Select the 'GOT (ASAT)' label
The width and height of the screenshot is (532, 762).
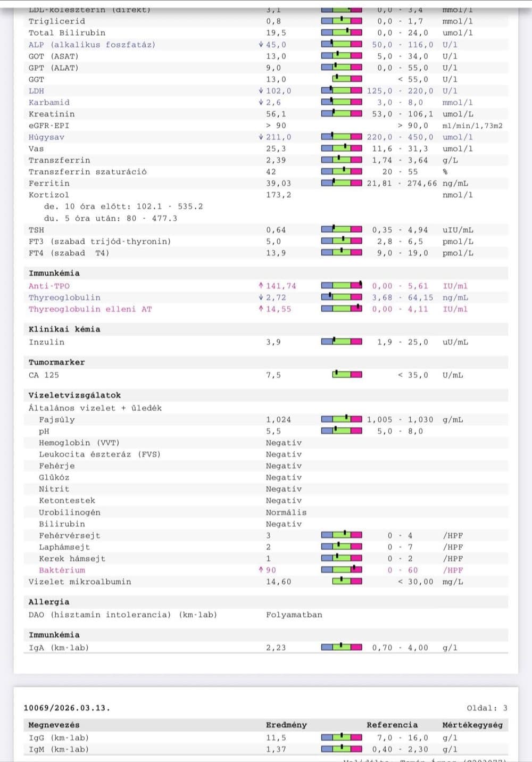click(x=53, y=56)
